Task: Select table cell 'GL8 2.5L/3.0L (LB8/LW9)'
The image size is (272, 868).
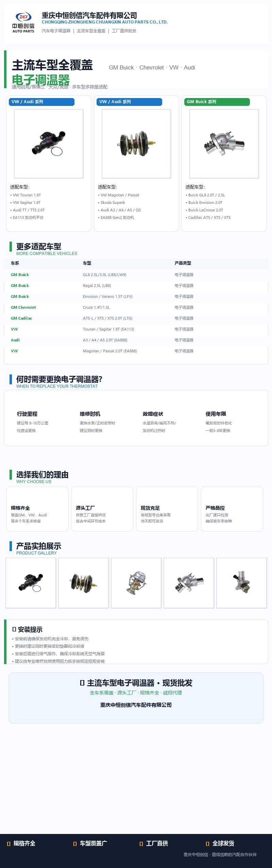Action: point(105,275)
